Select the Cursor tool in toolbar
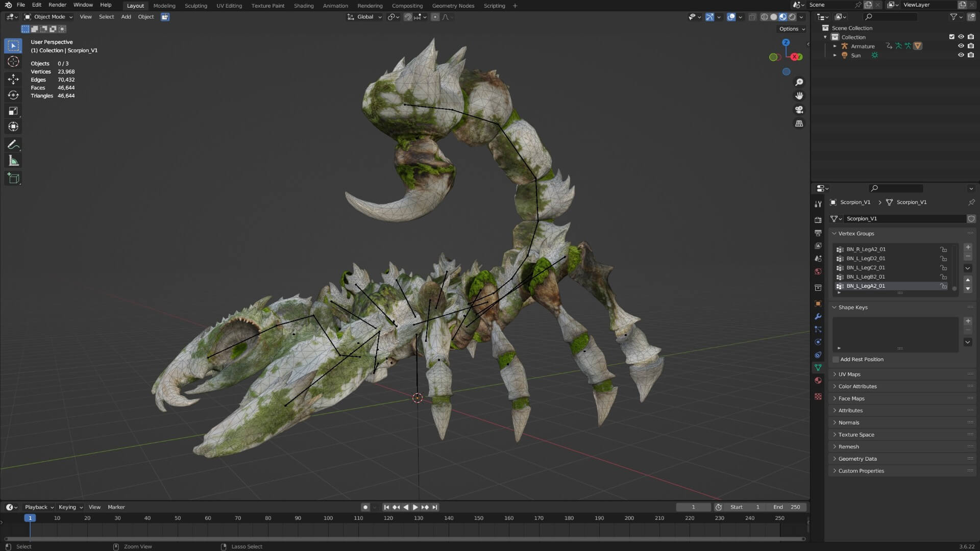The image size is (980, 551). [x=13, y=62]
